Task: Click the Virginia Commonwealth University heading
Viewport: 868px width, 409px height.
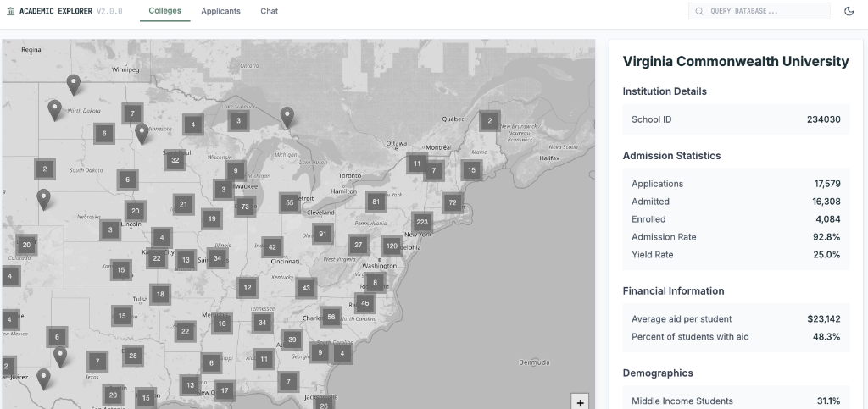Action: click(736, 61)
